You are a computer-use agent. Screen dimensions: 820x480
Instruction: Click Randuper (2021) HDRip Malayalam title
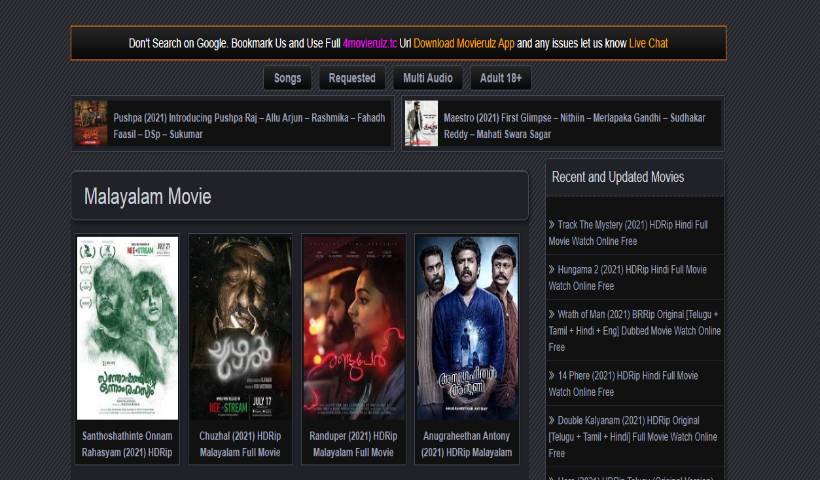(353, 444)
